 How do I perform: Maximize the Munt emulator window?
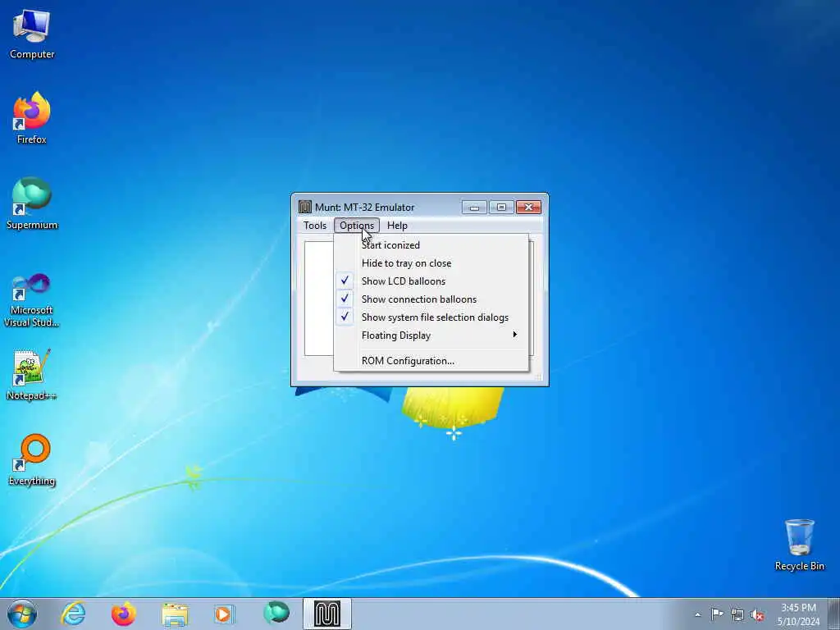501,208
